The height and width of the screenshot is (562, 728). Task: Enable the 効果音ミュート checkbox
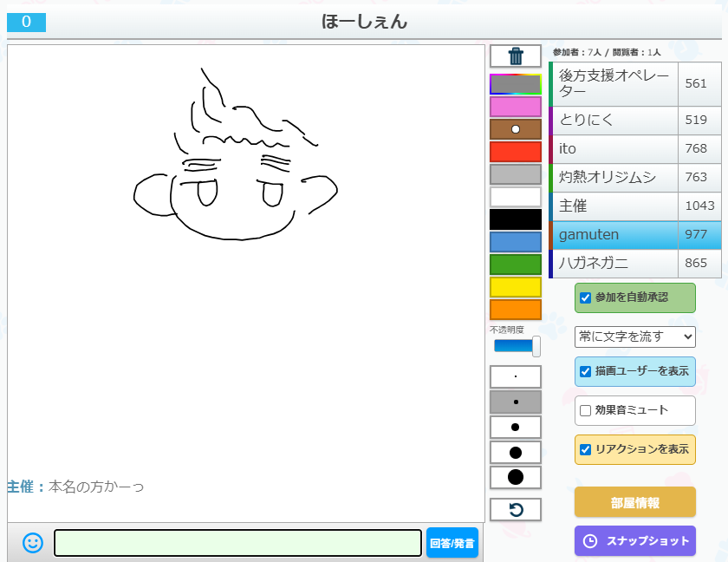coord(586,410)
